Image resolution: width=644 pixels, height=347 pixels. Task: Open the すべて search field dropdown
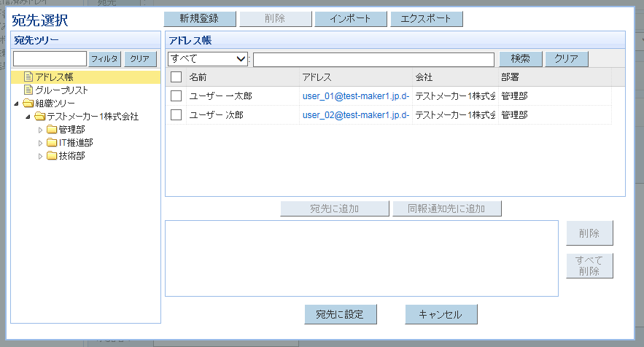208,59
